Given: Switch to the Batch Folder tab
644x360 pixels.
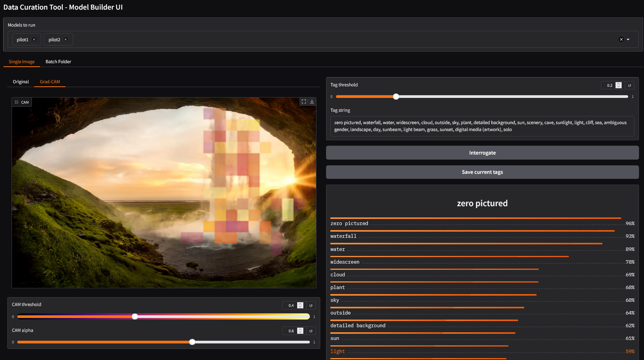Looking at the screenshot, I should [x=58, y=61].
